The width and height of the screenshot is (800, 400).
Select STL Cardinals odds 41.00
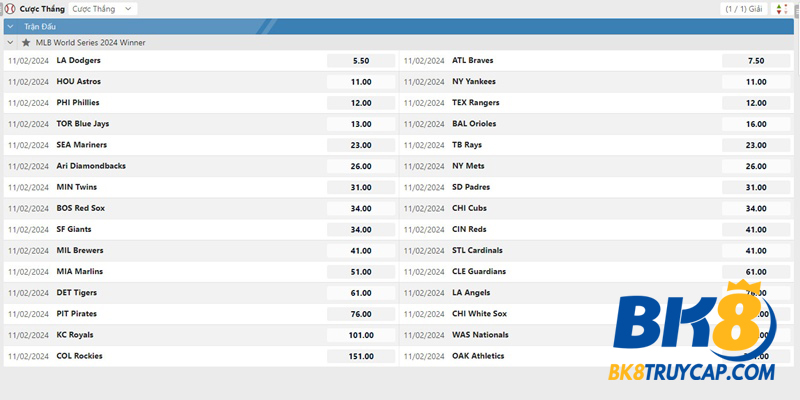756,251
